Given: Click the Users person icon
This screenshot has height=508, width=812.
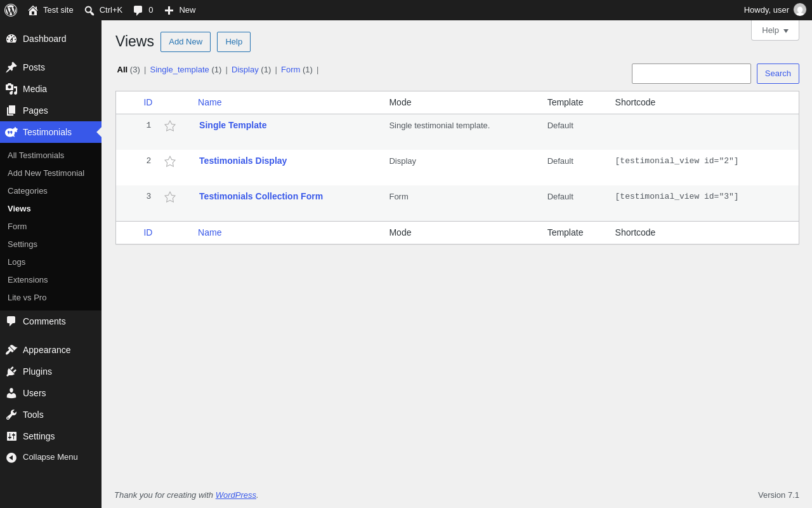Looking at the screenshot, I should (x=11, y=393).
